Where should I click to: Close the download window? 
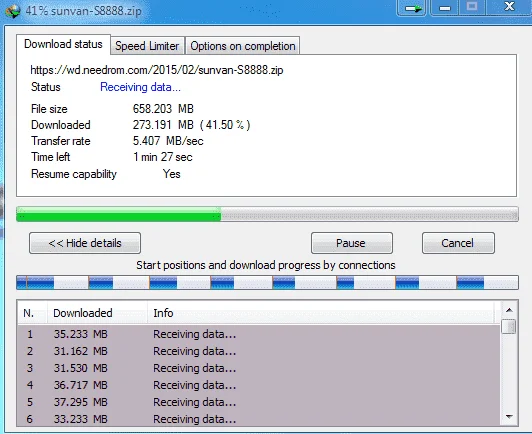[509, 7]
